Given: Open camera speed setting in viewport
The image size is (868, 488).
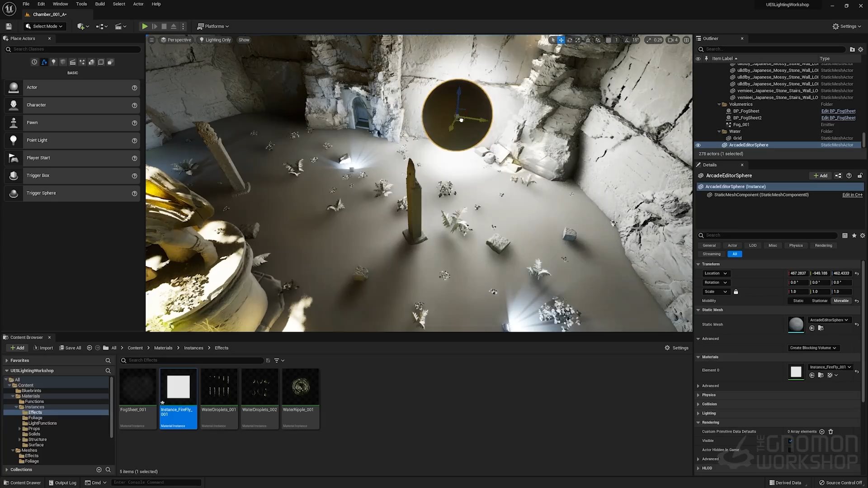Looking at the screenshot, I should [x=673, y=40].
